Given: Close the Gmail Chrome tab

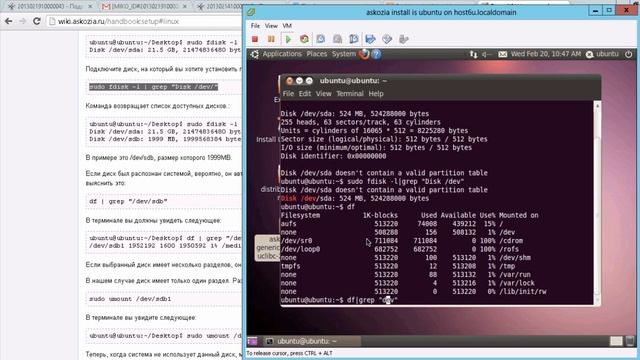Looking at the screenshot, I should (184, 7).
